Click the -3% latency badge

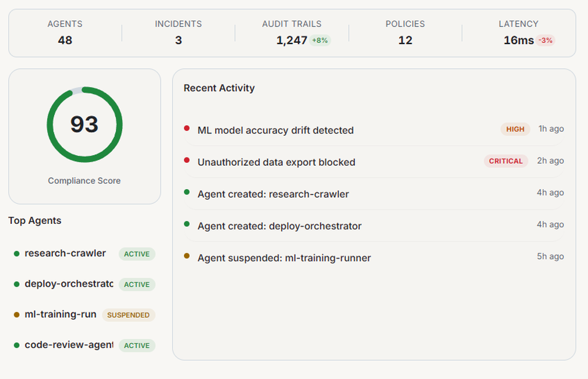[x=545, y=40]
